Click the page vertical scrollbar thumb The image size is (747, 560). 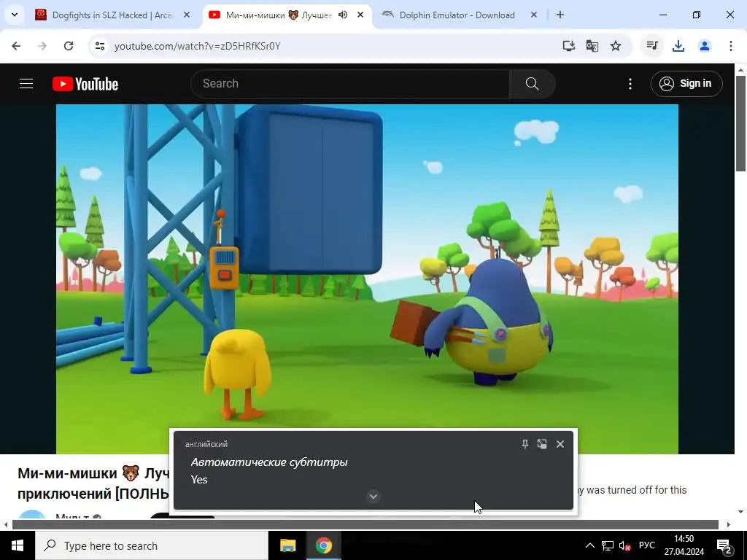point(740,122)
